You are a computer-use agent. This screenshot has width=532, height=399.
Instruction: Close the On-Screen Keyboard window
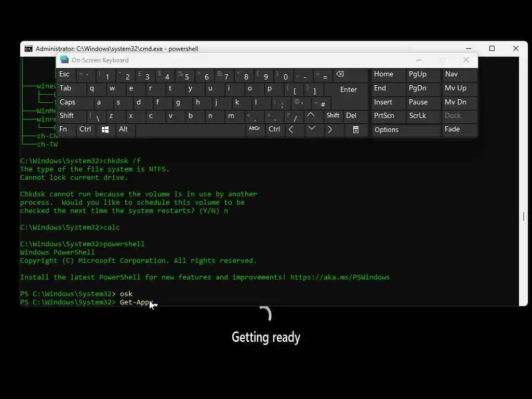point(466,60)
